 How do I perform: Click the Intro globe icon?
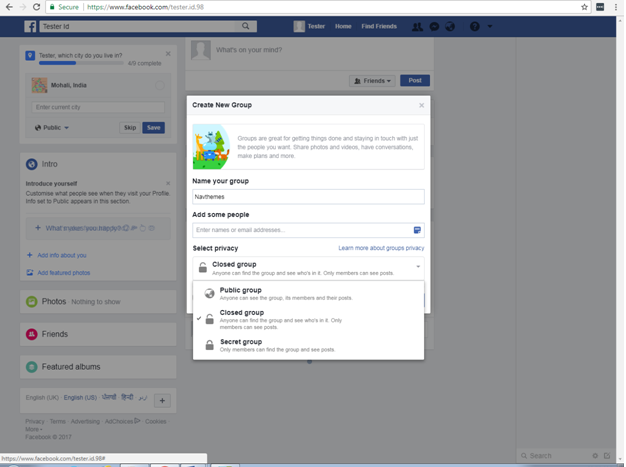click(32, 164)
